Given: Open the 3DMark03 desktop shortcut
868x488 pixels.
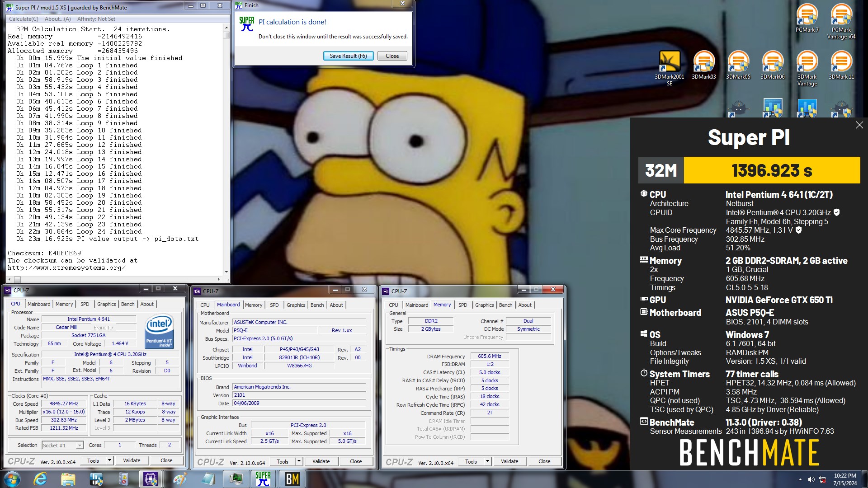Looking at the screenshot, I should 704,65.
